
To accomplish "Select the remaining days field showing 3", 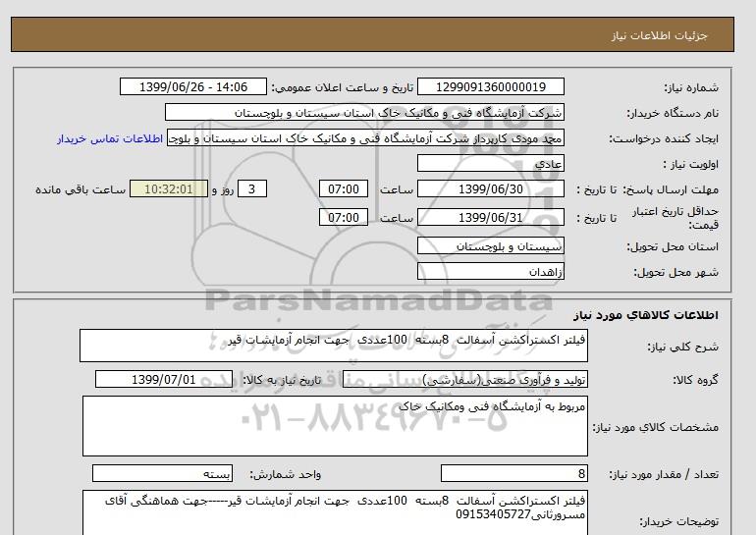I will point(252,188).
